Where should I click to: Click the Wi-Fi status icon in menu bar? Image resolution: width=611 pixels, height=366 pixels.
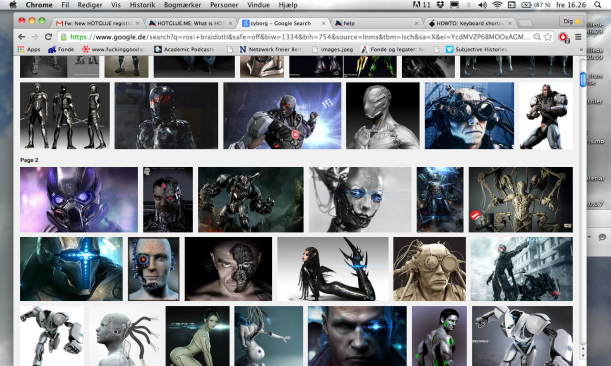point(497,5)
